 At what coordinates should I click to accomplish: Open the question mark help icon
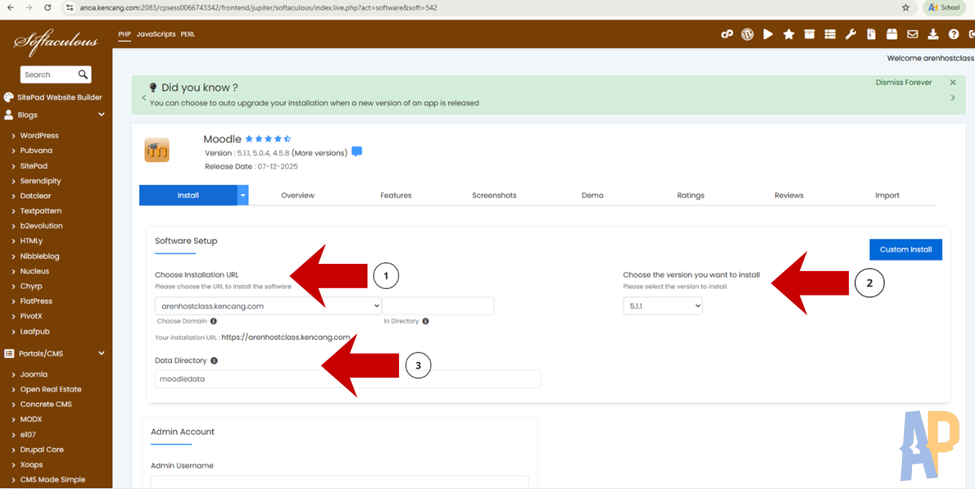953,34
